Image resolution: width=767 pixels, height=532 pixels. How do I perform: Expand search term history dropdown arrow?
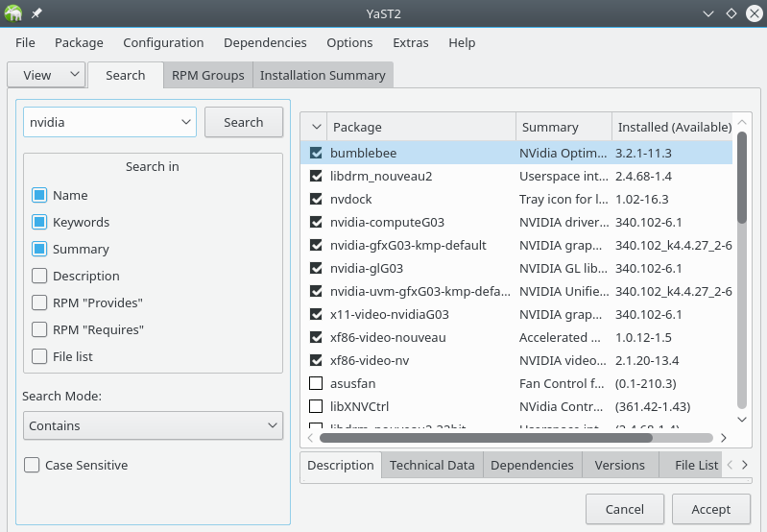(186, 122)
